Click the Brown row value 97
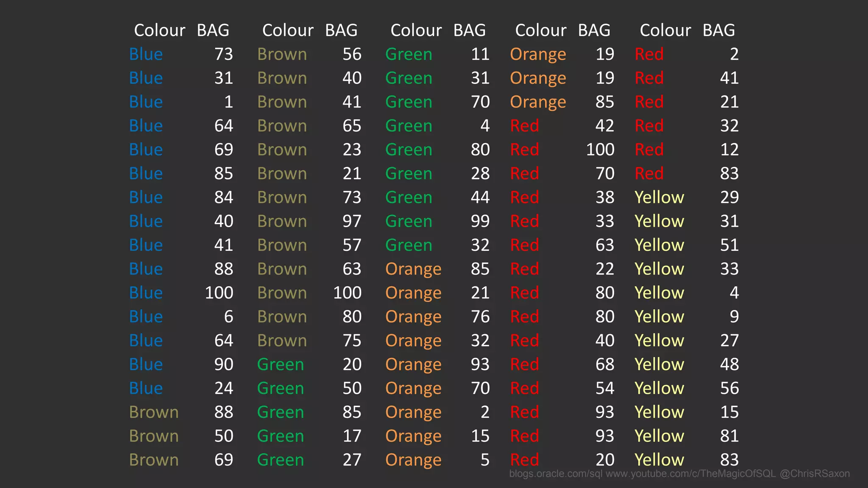The height and width of the screenshot is (488, 868). tap(352, 221)
